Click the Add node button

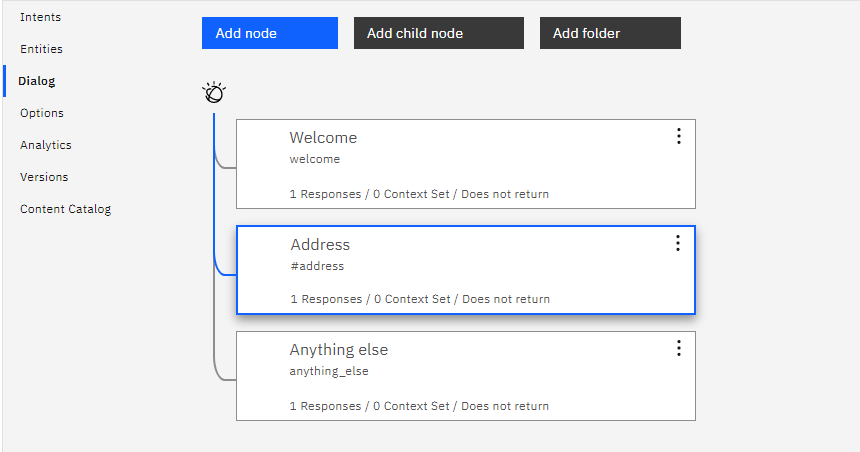pos(270,33)
